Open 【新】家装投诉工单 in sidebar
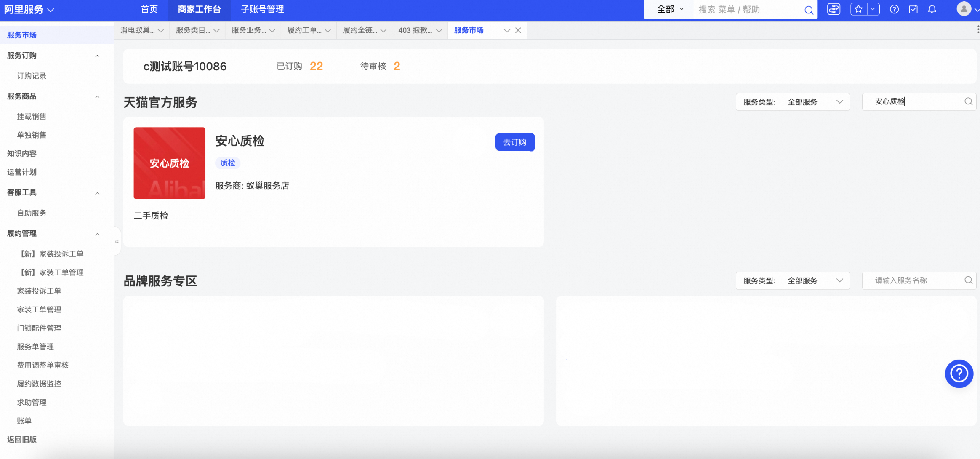 51,254
